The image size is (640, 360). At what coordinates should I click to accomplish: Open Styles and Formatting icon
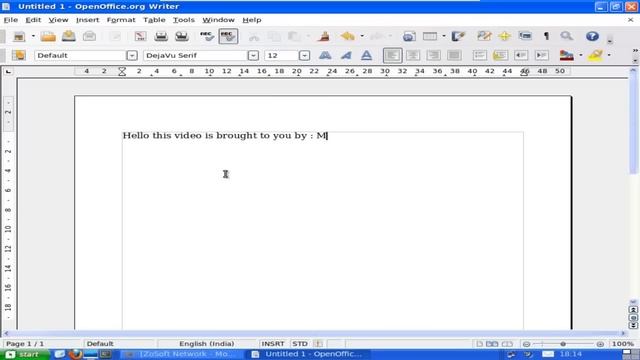tap(18, 56)
